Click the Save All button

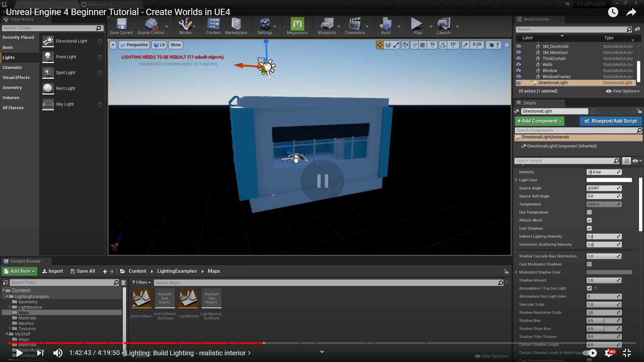tap(83, 271)
